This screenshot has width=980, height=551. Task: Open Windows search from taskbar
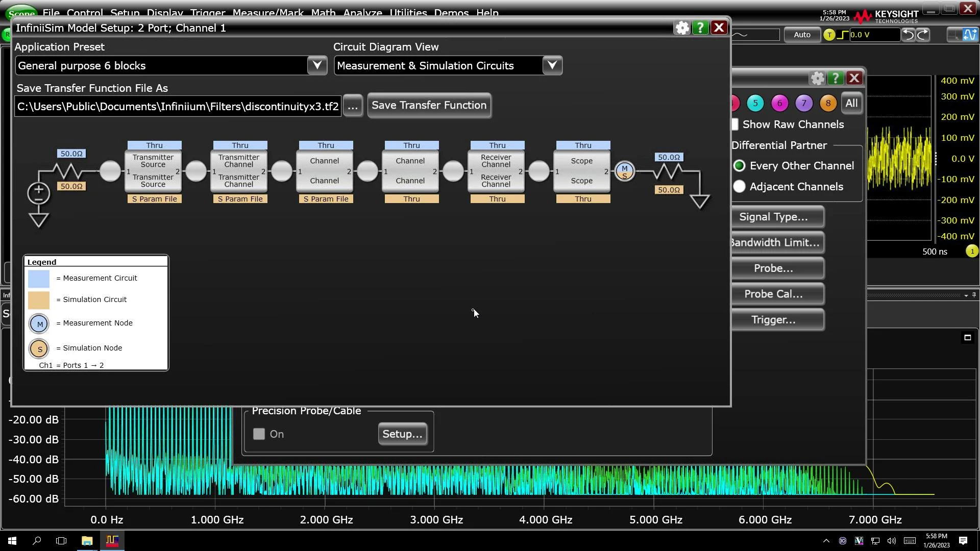tap(37, 541)
